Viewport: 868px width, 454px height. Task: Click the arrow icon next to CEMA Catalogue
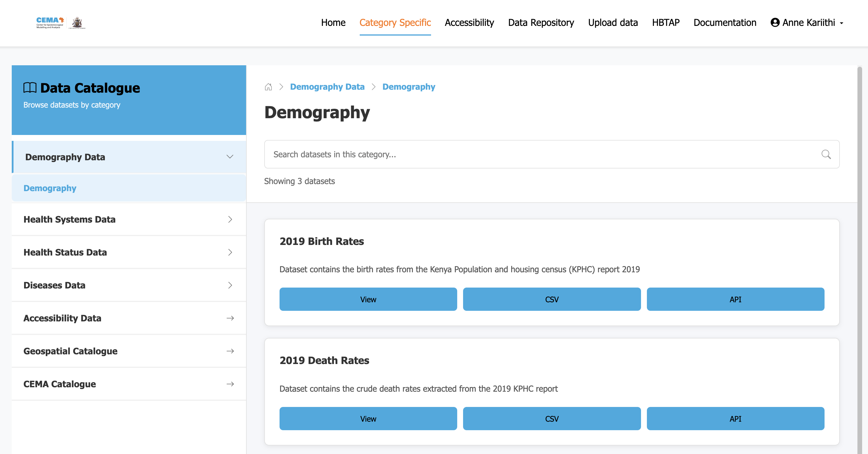231,384
